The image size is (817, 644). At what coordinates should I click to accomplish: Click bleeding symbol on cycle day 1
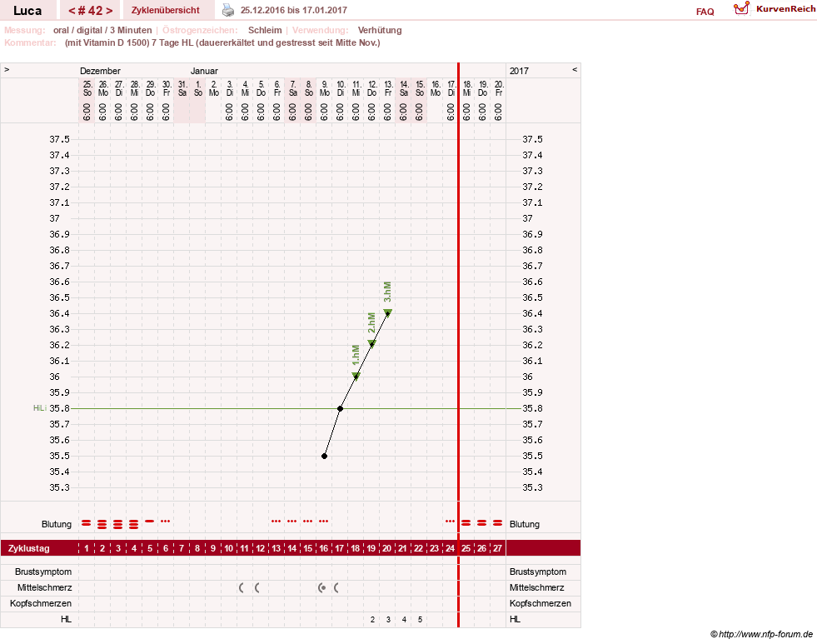[x=86, y=522]
